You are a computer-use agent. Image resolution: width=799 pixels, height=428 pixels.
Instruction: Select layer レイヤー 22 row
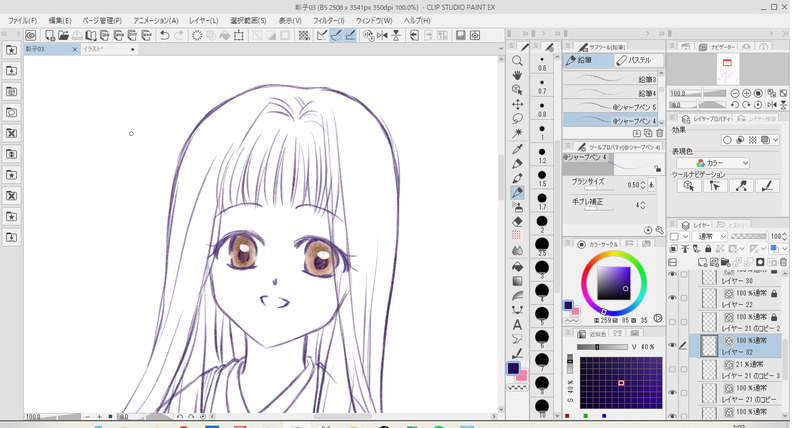pyautogui.click(x=736, y=298)
